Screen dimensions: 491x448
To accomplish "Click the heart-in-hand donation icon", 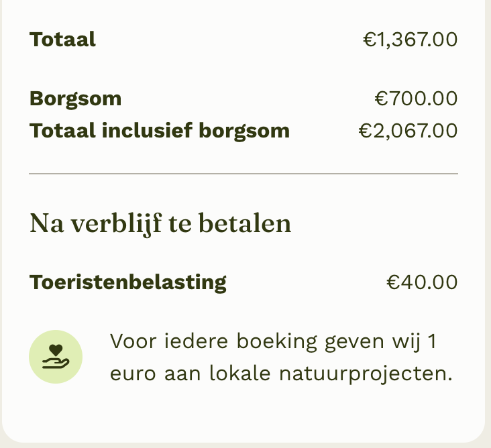I will (56, 357).
